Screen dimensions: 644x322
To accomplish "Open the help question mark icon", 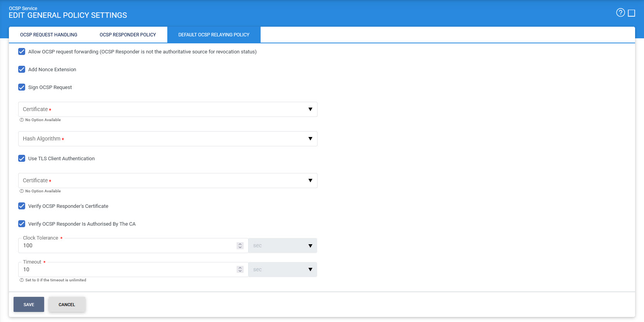I will point(620,13).
